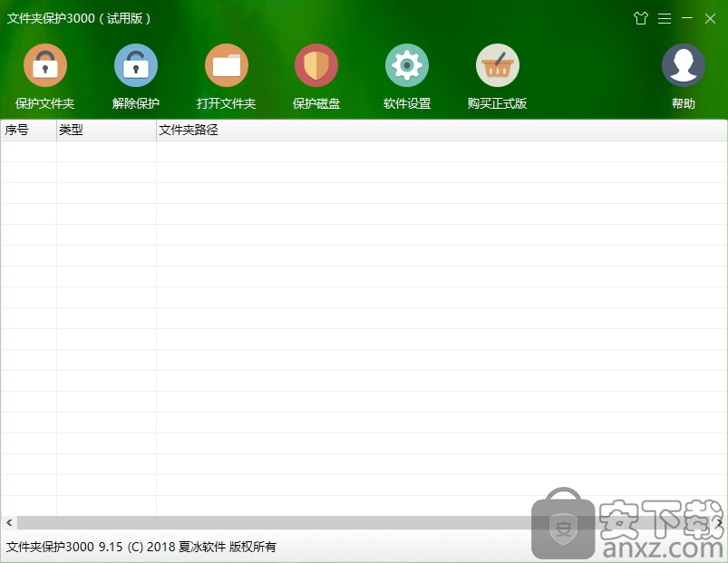This screenshot has width=728, height=563.
Task: Click the 文件夹路径 column header
Action: pyautogui.click(x=442, y=131)
